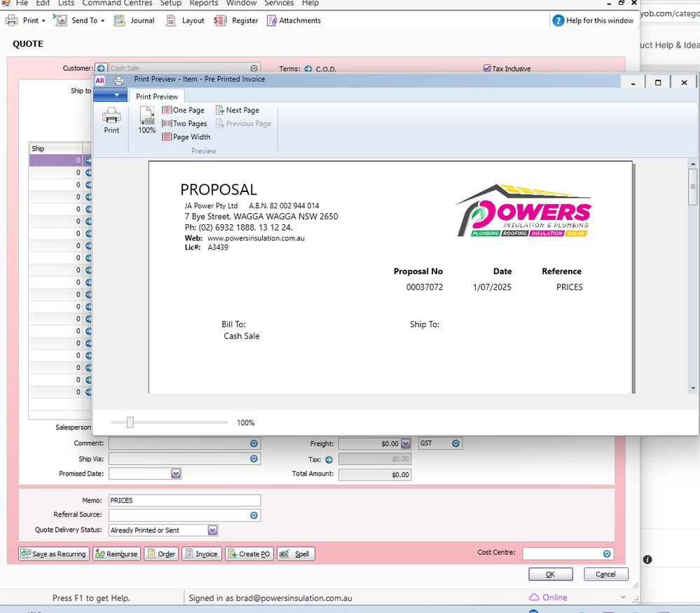Viewport: 700px width, 613px height.
Task: Select One Page view
Action: pos(183,110)
